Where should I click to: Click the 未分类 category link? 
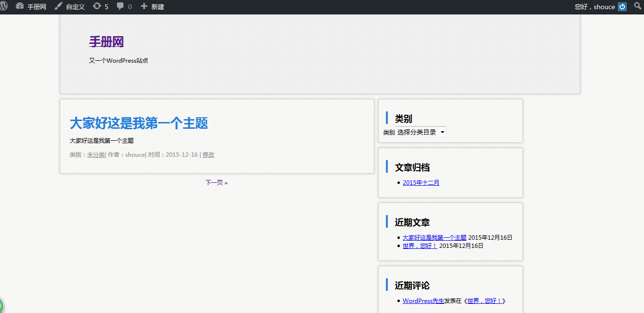(96, 155)
